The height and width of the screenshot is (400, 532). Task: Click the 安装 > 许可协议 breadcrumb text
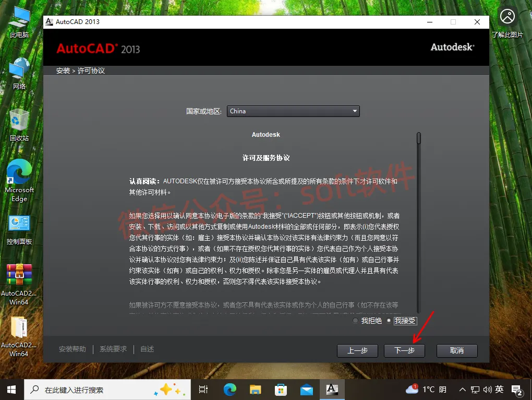point(80,70)
